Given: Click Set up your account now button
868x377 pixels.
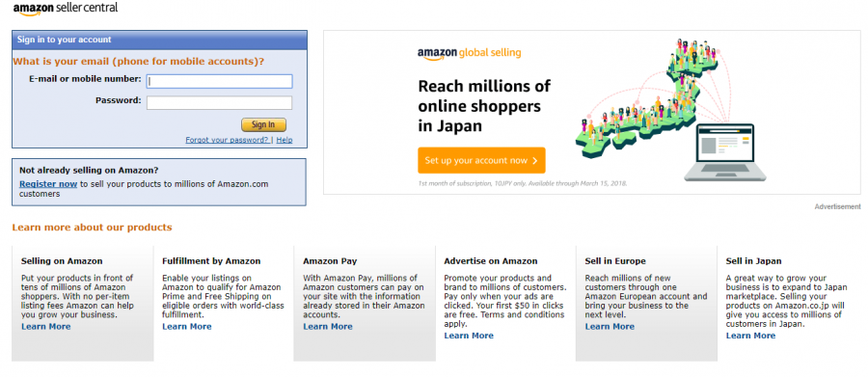Looking at the screenshot, I should [x=481, y=161].
